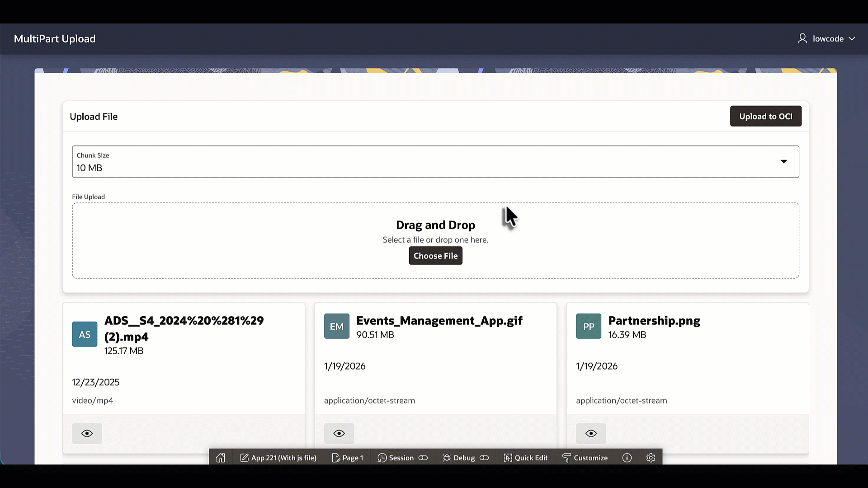Open App 221 in the builder
Viewport: 868px width, 488px height.
coord(278,458)
